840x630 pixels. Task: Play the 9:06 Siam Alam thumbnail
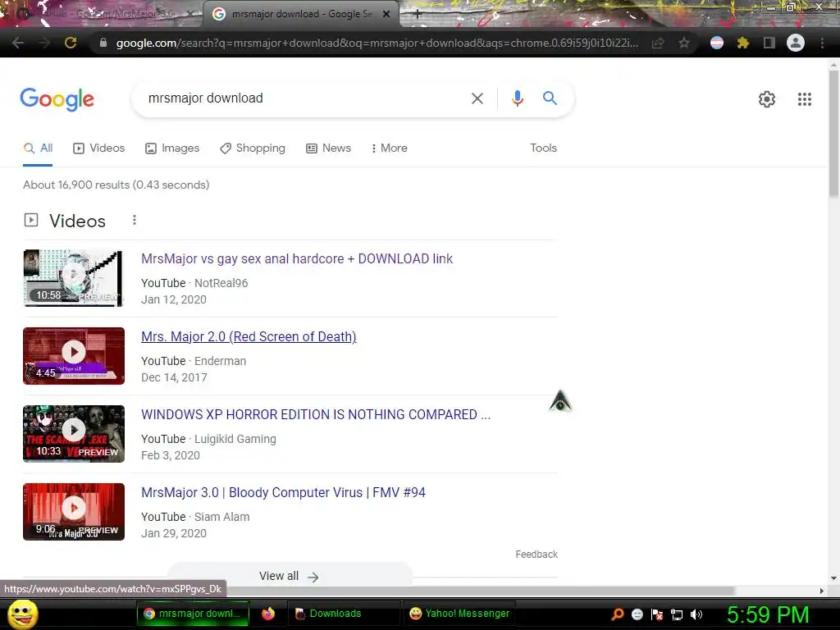[x=74, y=512]
